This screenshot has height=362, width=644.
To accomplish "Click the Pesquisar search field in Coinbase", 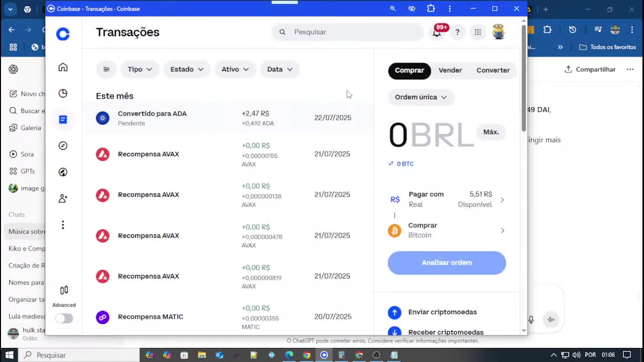I will (348, 32).
